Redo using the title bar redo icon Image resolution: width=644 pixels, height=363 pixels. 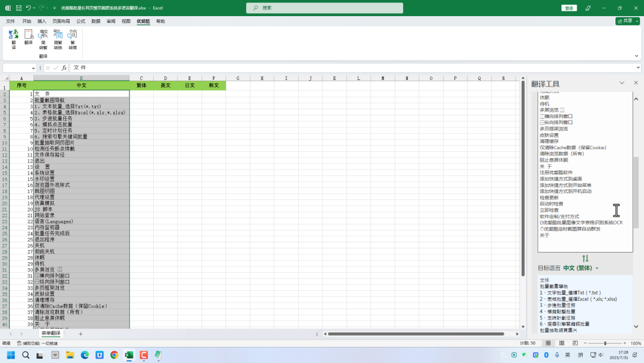point(42,8)
